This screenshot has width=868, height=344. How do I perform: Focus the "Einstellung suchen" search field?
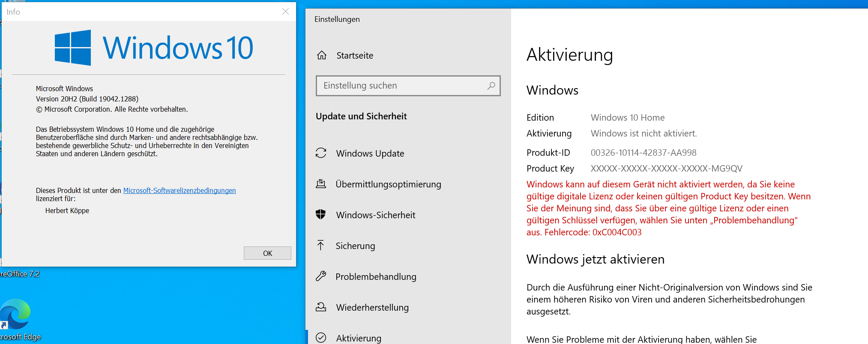point(401,86)
